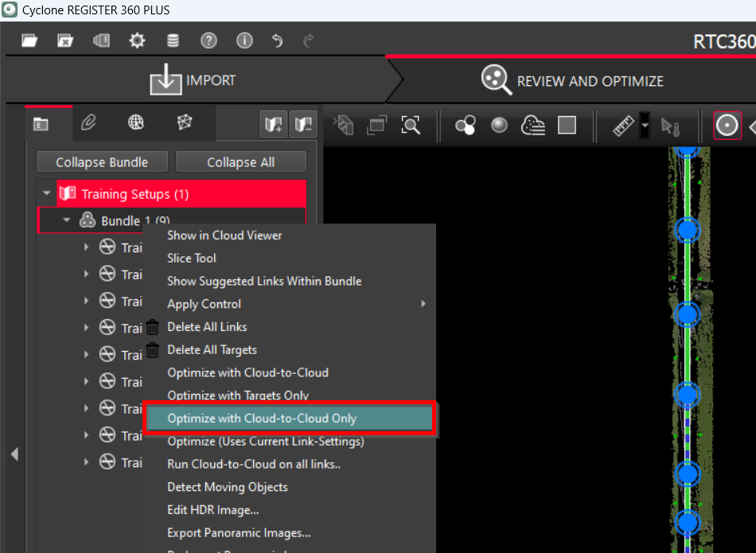The width and height of the screenshot is (756, 553).
Task: Toggle the sphere shading view icon
Action: coord(499,125)
